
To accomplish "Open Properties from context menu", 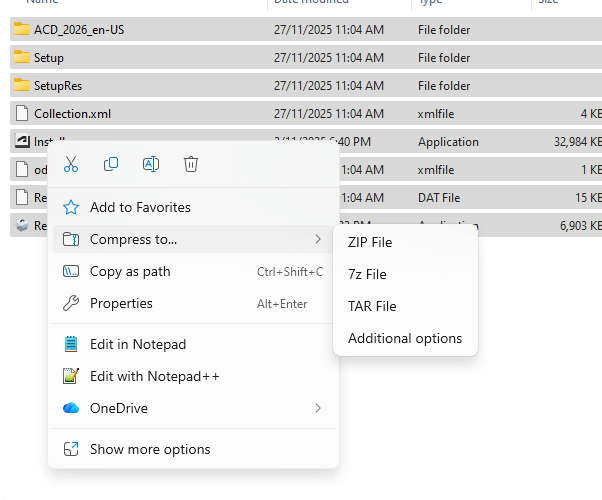I will [x=121, y=303].
